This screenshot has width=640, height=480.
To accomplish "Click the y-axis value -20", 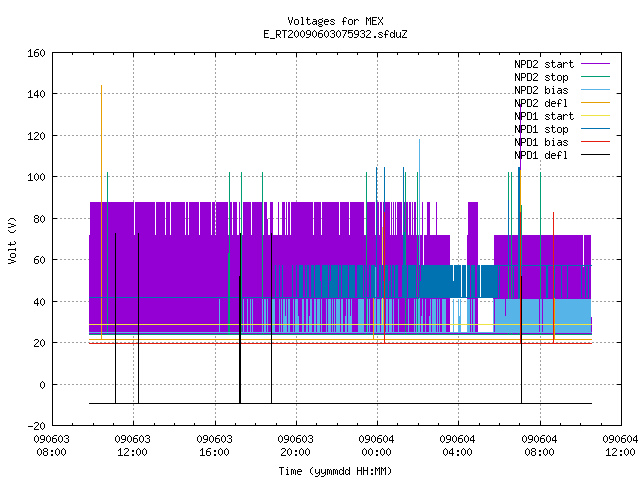I will click(36, 426).
